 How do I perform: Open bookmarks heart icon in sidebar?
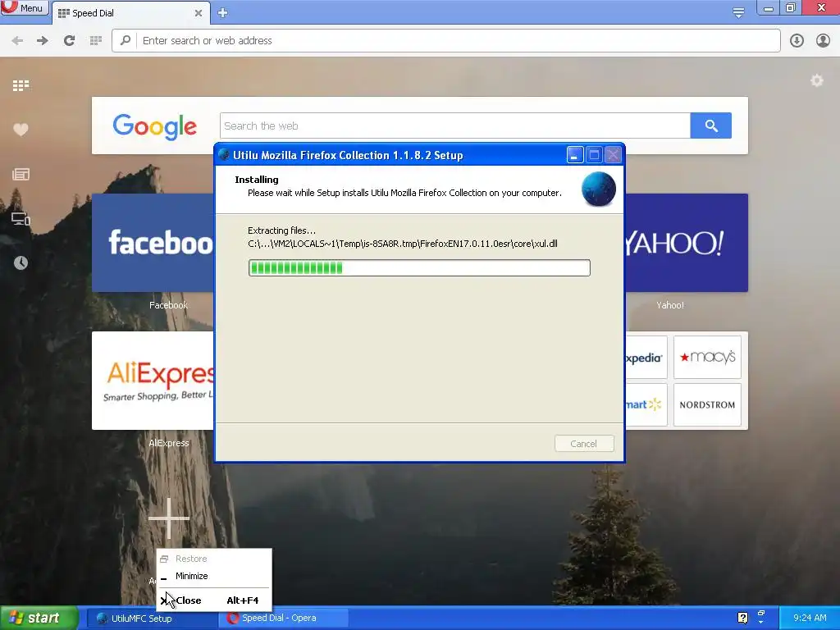tap(21, 129)
